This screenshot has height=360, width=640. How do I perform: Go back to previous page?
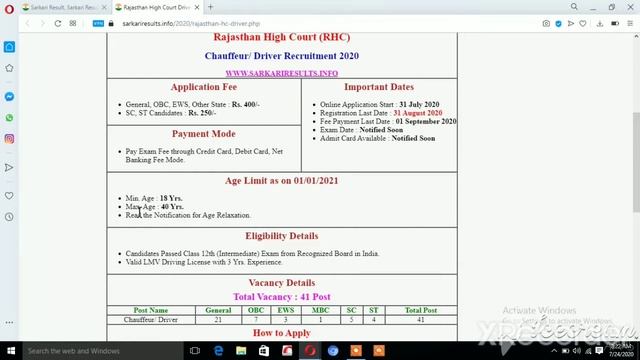pos(28,24)
